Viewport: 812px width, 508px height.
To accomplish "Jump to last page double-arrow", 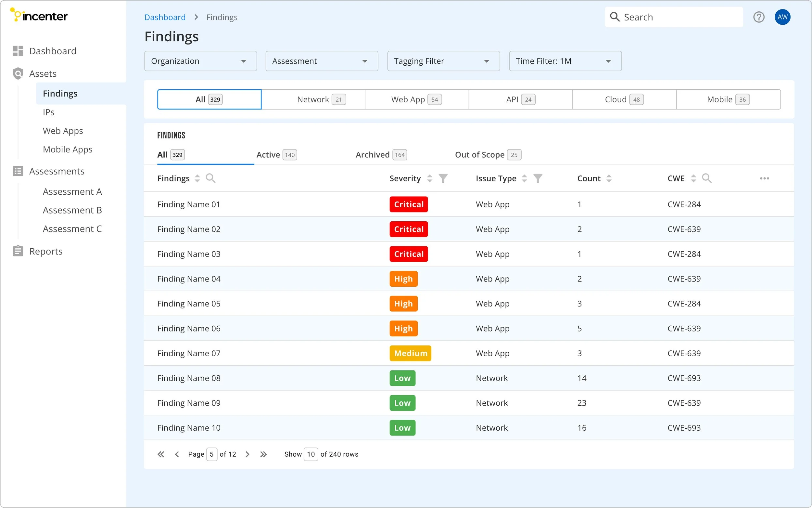I will [x=263, y=454].
